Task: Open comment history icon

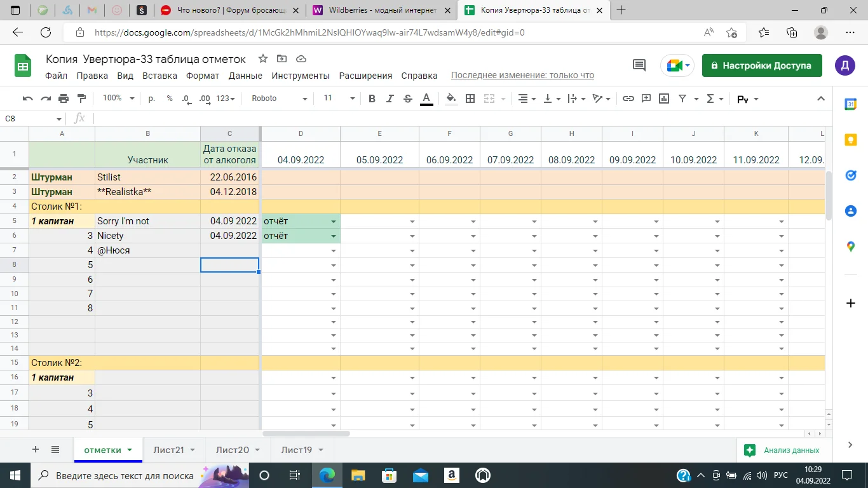Action: [639, 65]
